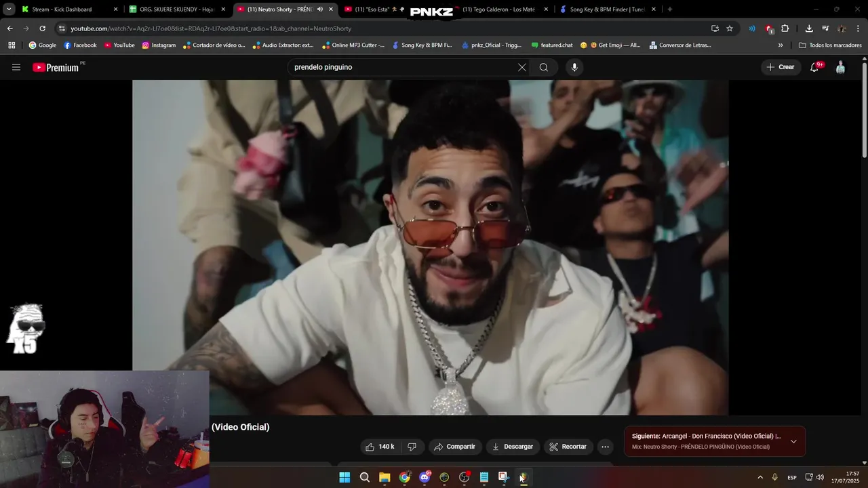Viewport: 868px width, 488px height.
Task: Open Discord from the taskbar
Action: pos(425,477)
